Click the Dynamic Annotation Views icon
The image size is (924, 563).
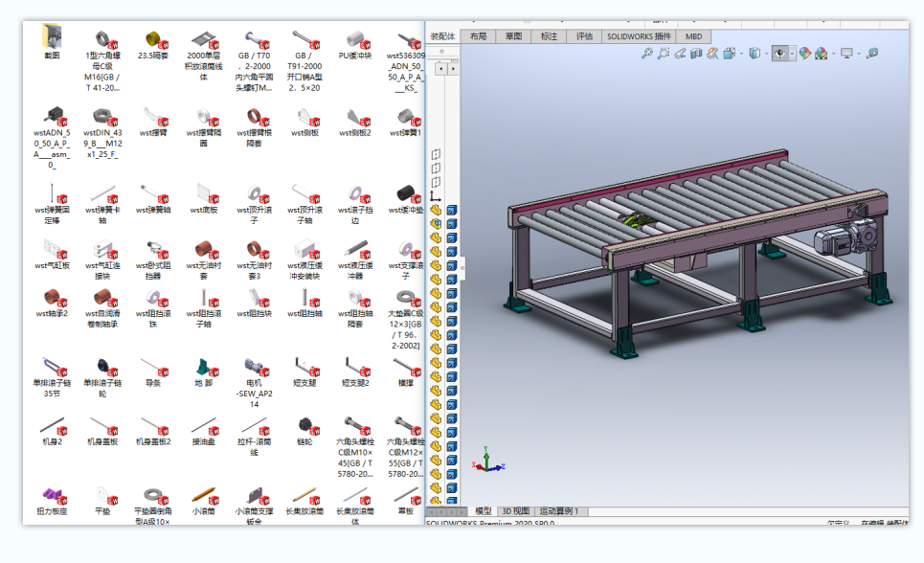pos(712,54)
